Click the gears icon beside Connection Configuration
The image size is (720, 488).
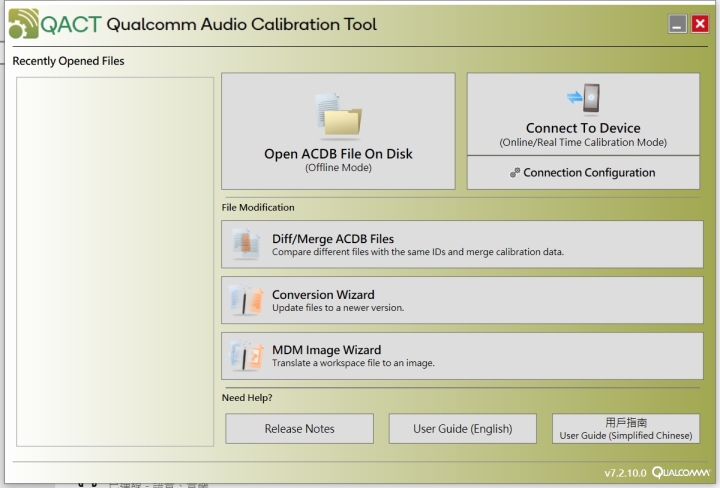pyautogui.click(x=515, y=173)
